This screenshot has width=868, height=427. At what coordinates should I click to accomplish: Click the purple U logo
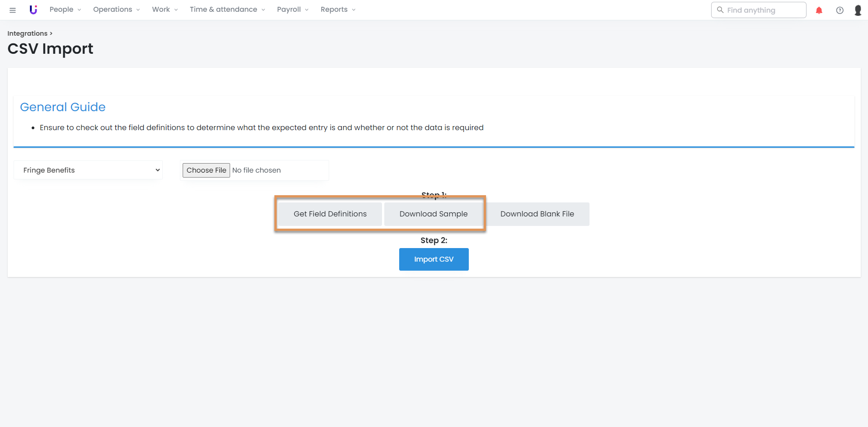pyautogui.click(x=33, y=10)
